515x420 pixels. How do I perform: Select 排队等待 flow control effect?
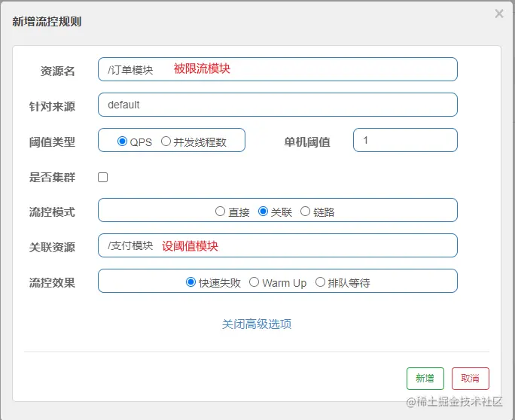[x=320, y=282]
